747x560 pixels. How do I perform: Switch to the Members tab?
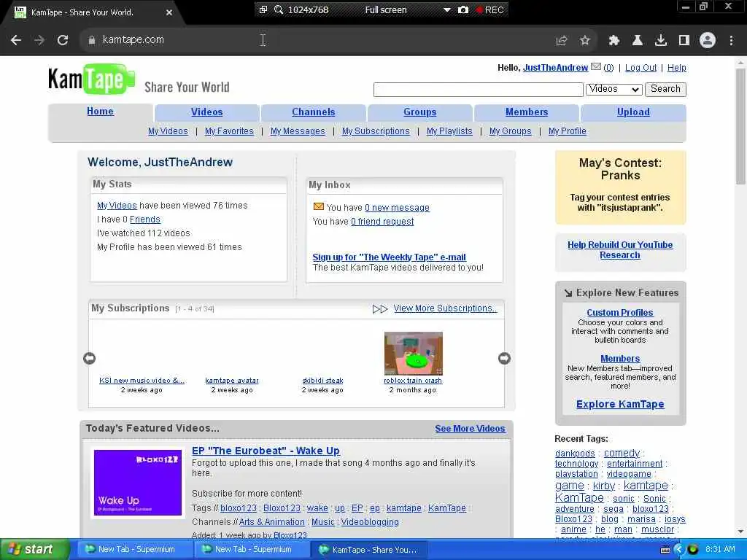pos(527,112)
